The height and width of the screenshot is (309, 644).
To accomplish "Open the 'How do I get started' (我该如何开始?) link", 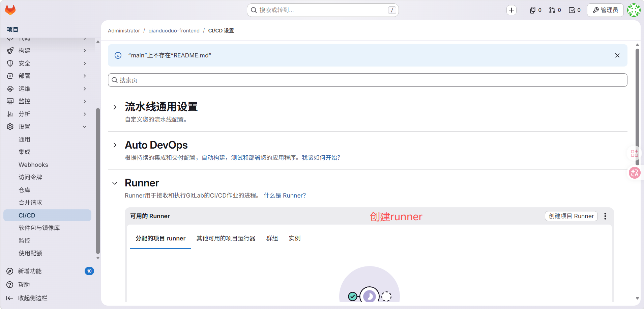I will tap(321, 158).
